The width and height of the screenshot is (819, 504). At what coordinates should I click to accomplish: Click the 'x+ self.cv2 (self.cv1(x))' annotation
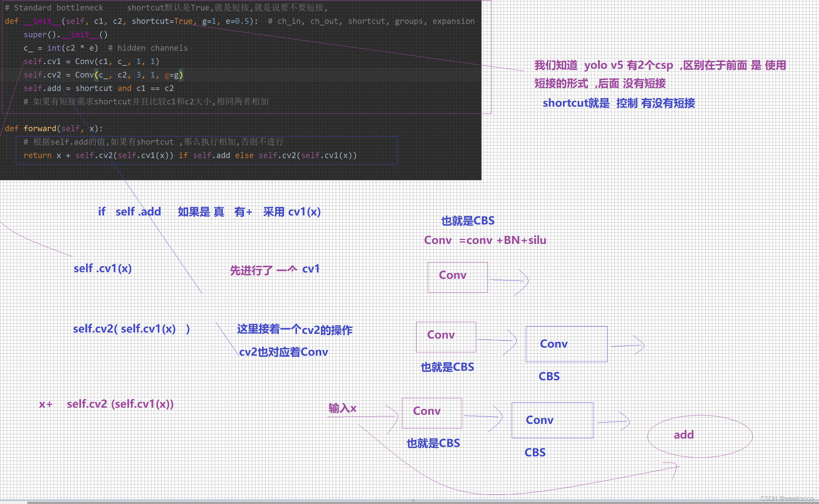coord(106,404)
